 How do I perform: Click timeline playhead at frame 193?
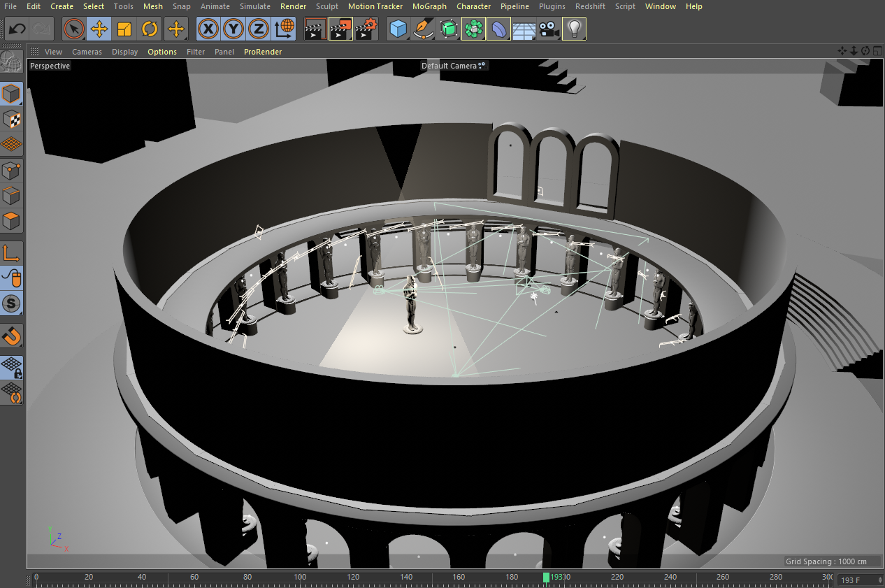coord(546,578)
